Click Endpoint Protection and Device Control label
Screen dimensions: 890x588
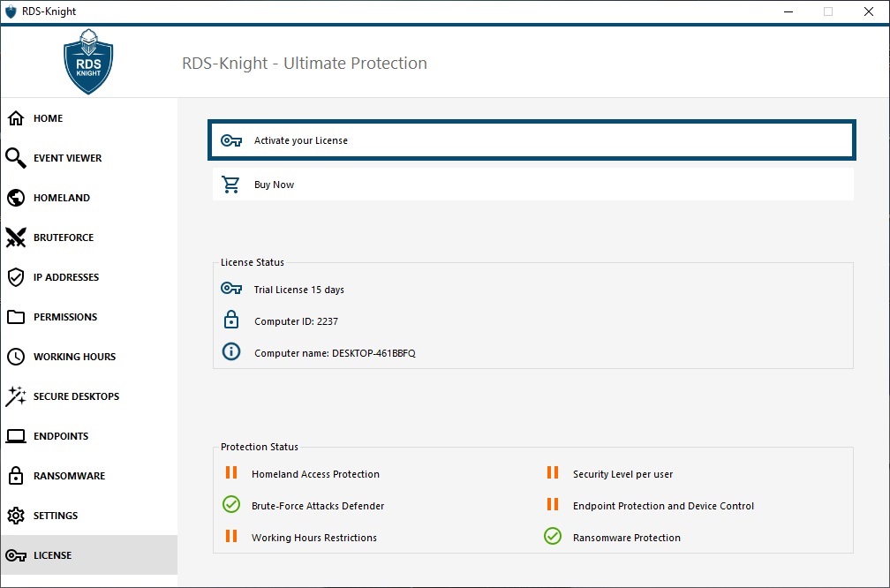(x=664, y=506)
